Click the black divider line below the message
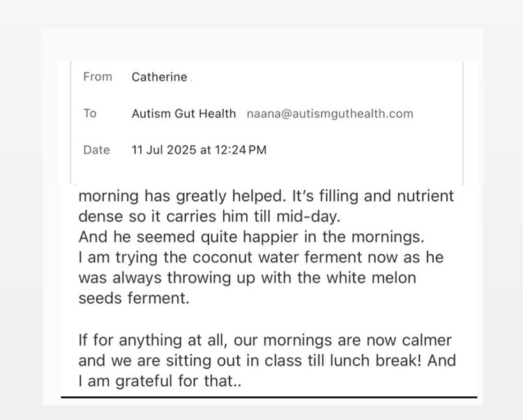 click(x=268, y=397)
